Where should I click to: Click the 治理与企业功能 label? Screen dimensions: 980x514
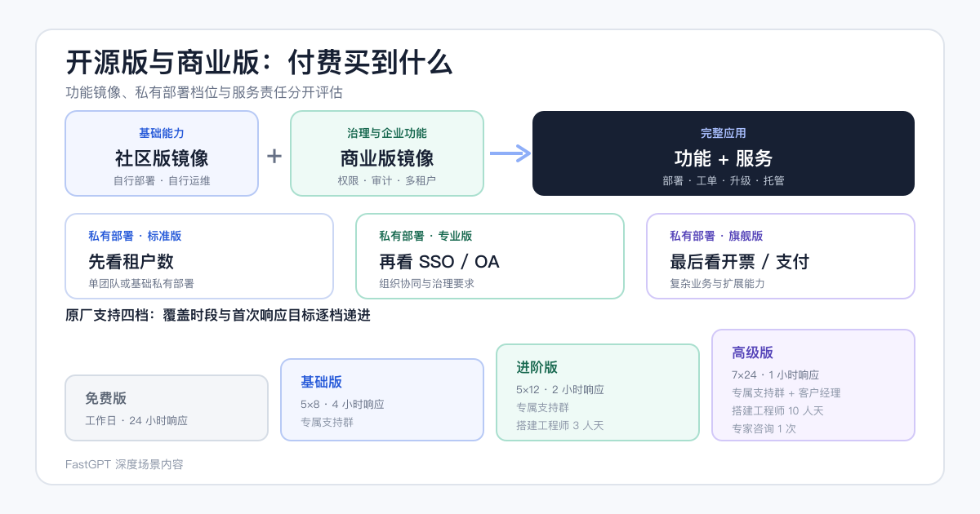pos(387,133)
